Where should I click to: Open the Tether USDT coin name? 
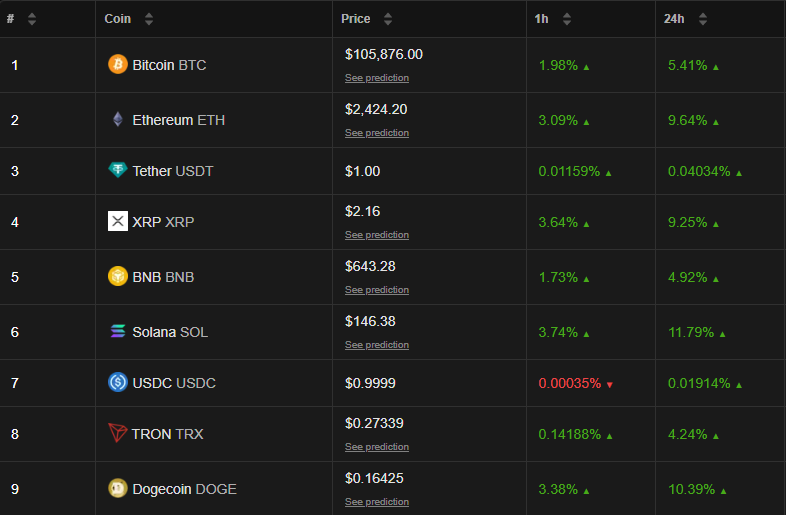pyautogui.click(x=173, y=171)
